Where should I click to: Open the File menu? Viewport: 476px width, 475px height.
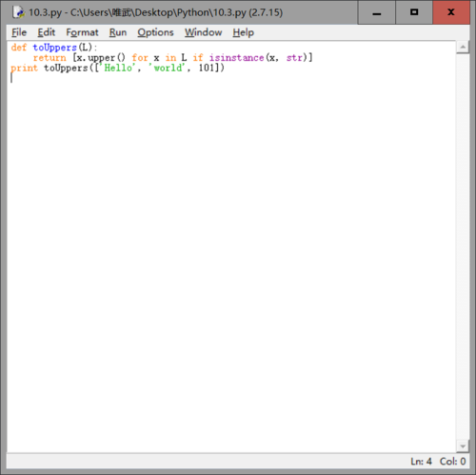coord(19,32)
